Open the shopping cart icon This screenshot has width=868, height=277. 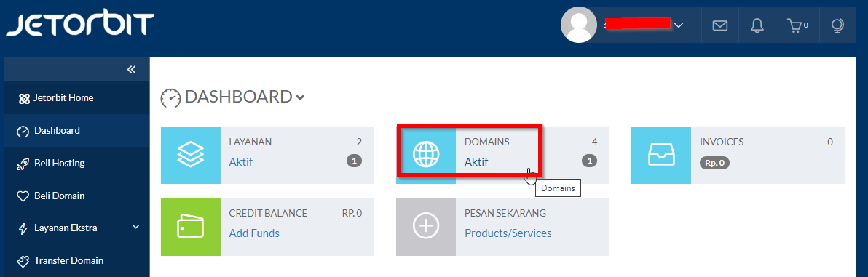(797, 25)
